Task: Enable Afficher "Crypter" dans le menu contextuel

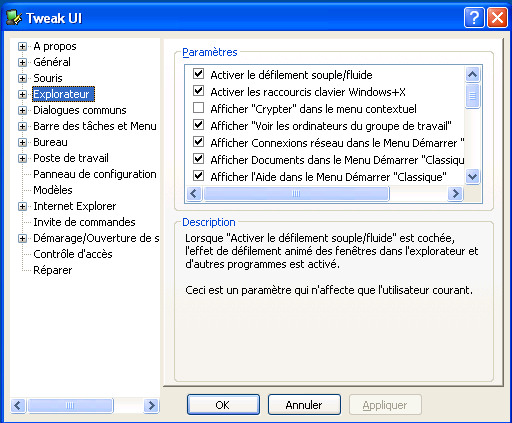Action: [x=199, y=108]
